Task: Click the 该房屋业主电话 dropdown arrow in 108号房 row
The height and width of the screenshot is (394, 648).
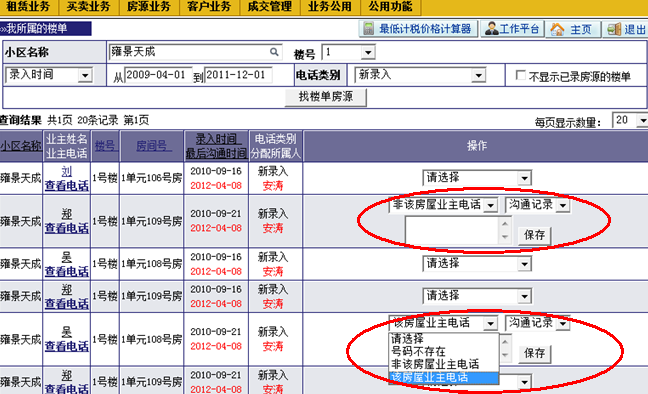Action: [x=491, y=324]
